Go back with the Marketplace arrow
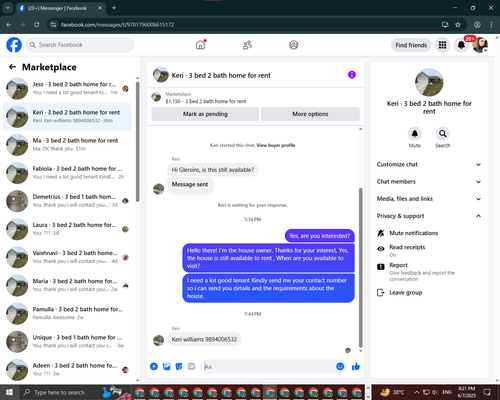Screen dimensions: 500x400 pos(12,67)
